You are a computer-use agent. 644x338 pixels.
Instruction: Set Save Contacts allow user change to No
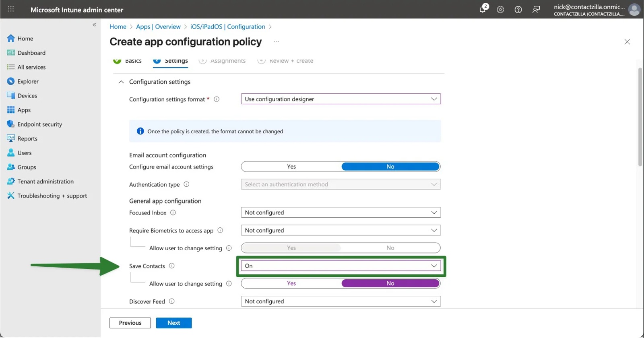click(x=390, y=283)
